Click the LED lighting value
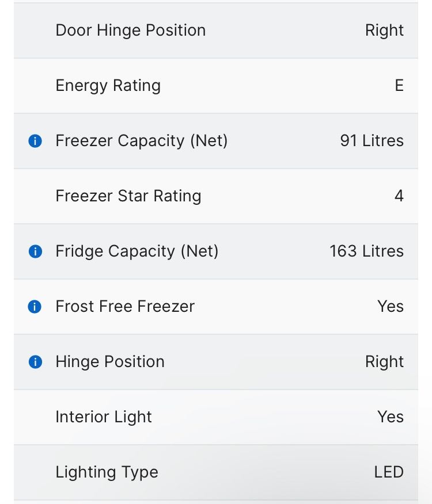This screenshot has height=504, width=432. pyautogui.click(x=388, y=472)
